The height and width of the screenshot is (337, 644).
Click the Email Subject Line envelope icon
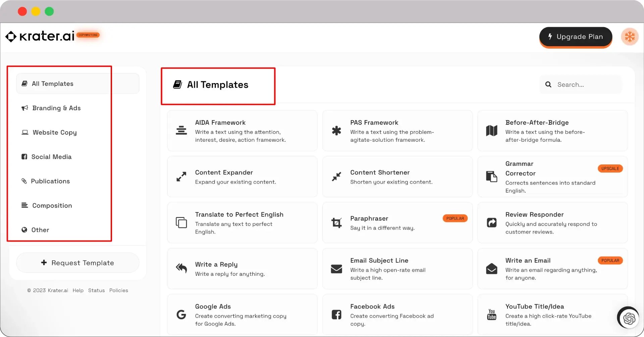click(x=336, y=269)
